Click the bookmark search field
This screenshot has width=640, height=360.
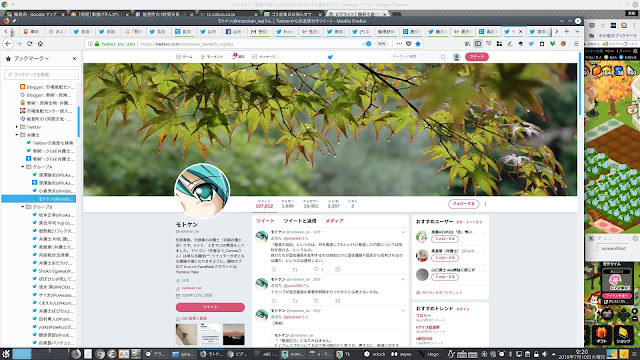click(42, 74)
